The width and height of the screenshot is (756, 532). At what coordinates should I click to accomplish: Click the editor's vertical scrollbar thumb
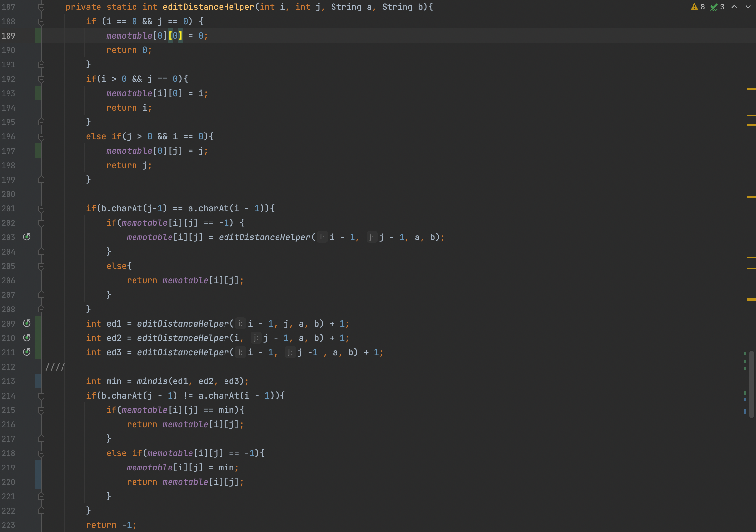pyautogui.click(x=752, y=383)
